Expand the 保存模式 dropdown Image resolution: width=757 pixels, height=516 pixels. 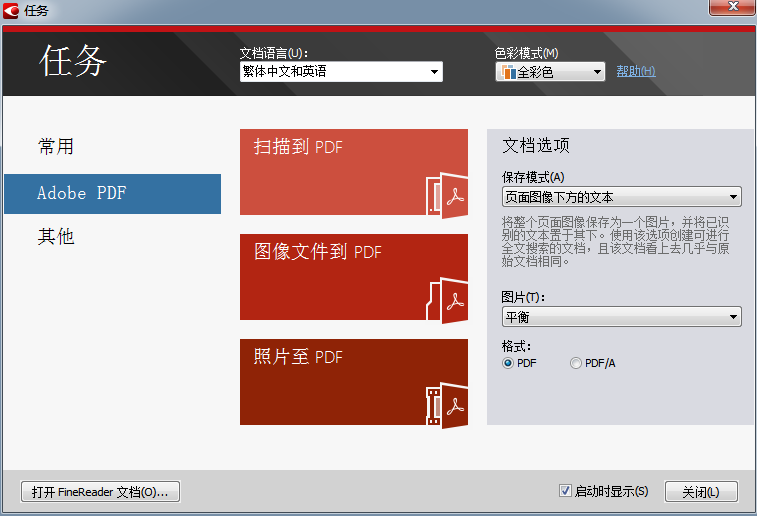621,196
